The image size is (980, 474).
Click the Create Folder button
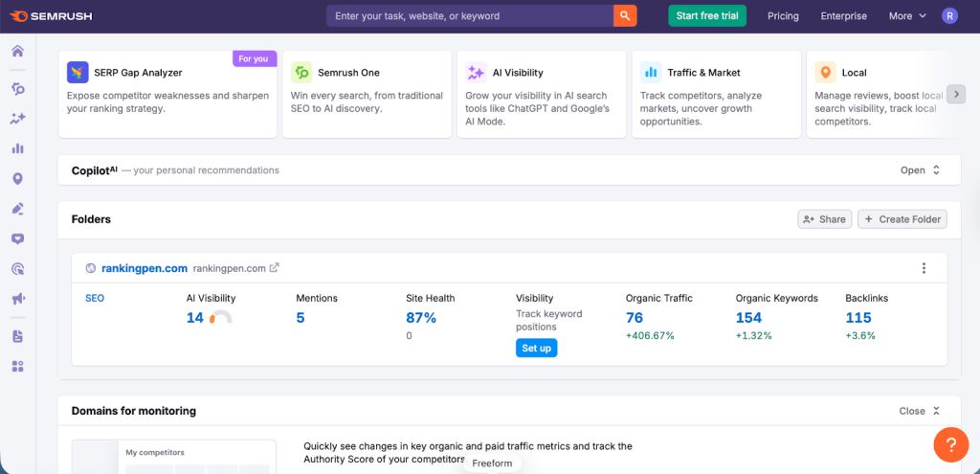tap(902, 219)
